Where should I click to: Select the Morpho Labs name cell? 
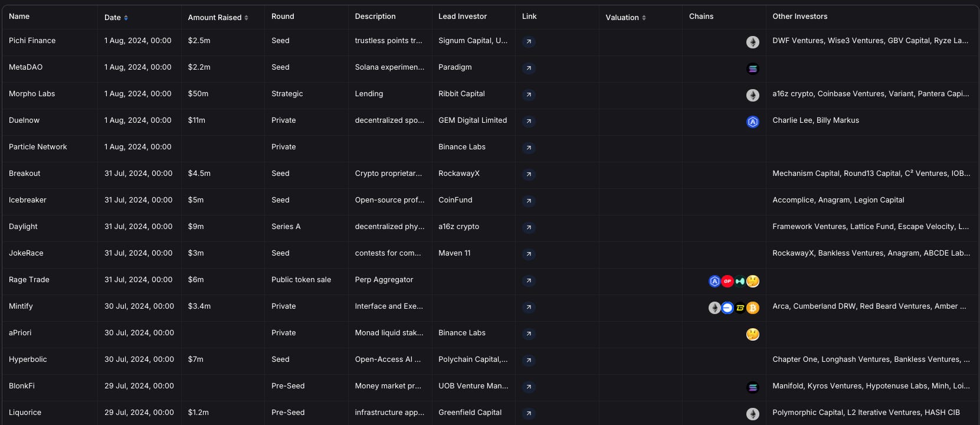click(32, 94)
